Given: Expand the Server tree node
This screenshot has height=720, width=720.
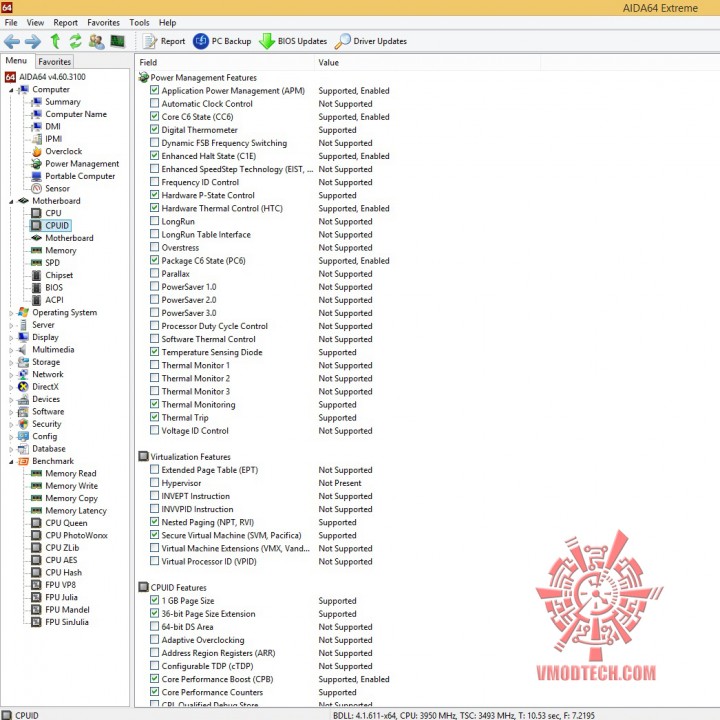Looking at the screenshot, I should tap(11, 325).
